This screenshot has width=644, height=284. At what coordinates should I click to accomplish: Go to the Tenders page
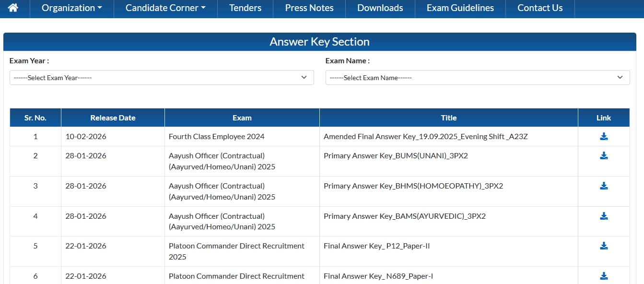click(x=245, y=8)
